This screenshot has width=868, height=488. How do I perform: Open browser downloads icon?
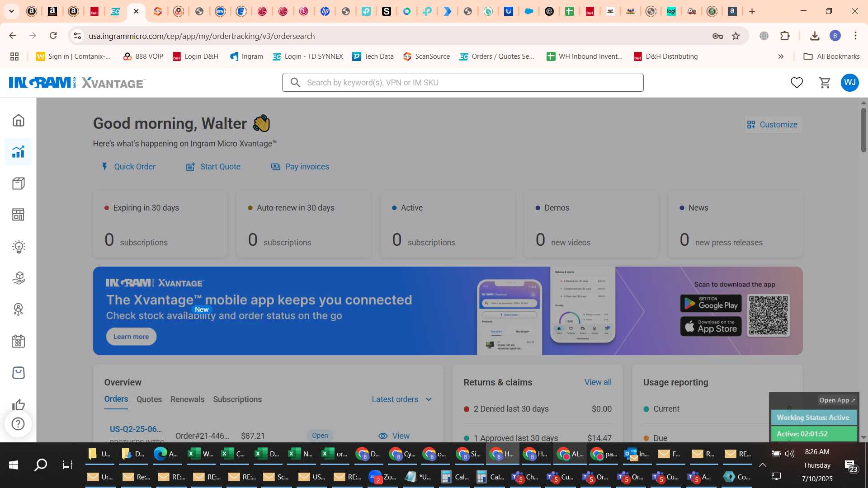click(x=815, y=36)
